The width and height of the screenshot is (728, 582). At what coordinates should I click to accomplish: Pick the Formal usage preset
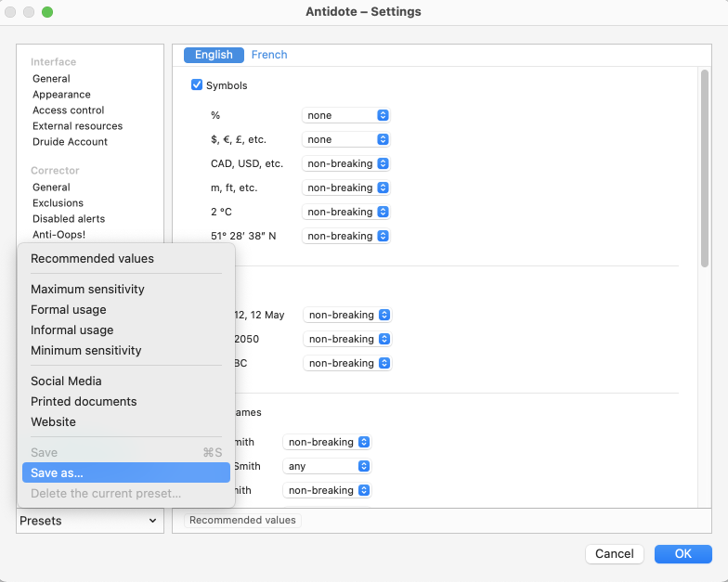pos(69,310)
